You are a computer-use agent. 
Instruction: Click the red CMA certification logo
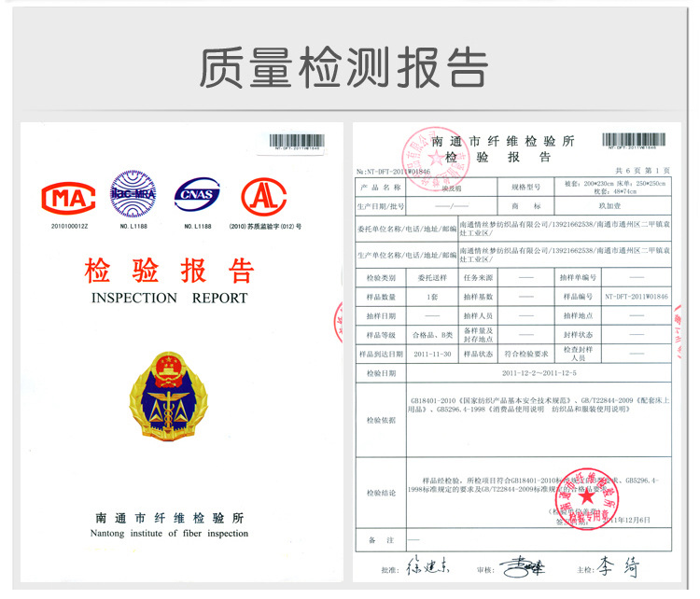[68, 198]
